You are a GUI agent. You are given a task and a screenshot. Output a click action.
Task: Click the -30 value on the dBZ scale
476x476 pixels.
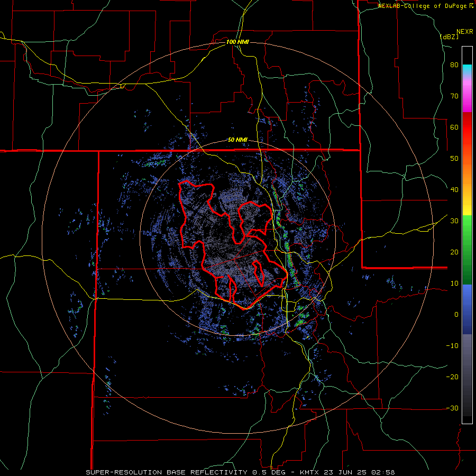[x=452, y=408]
